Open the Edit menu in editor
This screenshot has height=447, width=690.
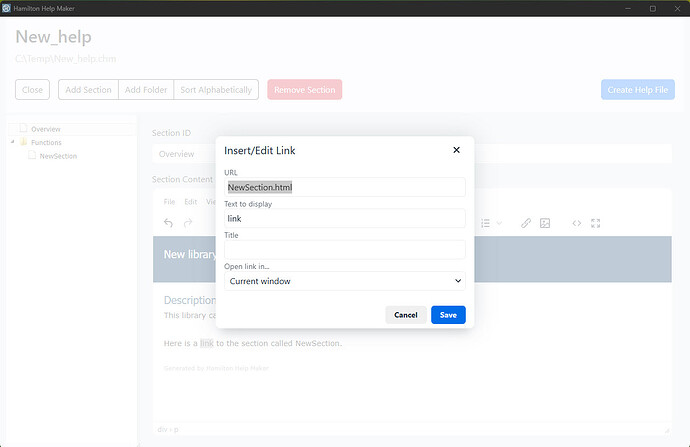pos(191,202)
